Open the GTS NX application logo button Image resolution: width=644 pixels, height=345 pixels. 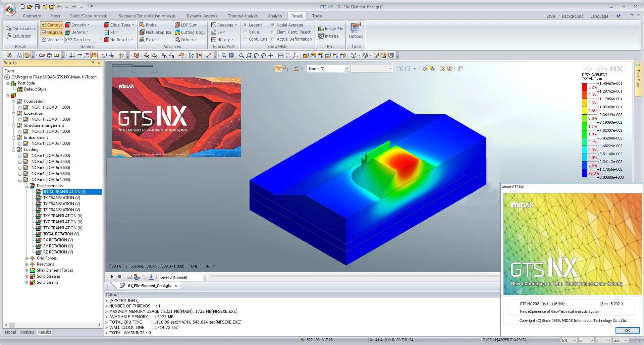point(10,10)
